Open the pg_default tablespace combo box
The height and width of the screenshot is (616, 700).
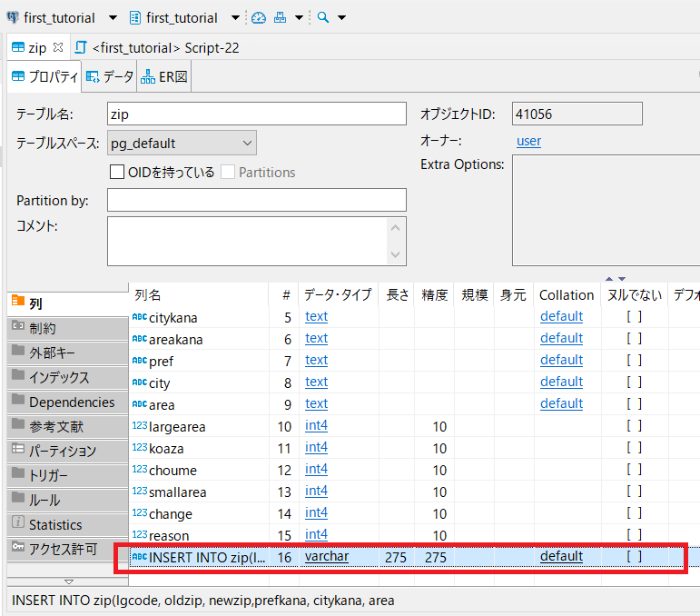tap(182, 143)
